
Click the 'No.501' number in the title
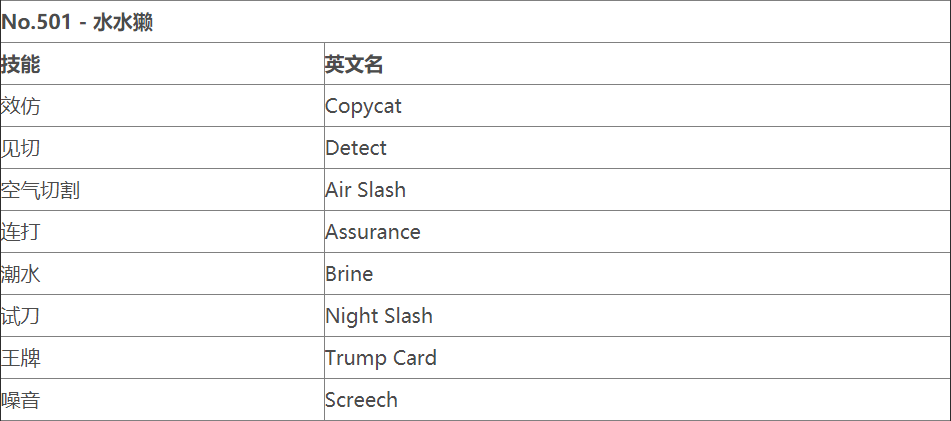point(37,22)
